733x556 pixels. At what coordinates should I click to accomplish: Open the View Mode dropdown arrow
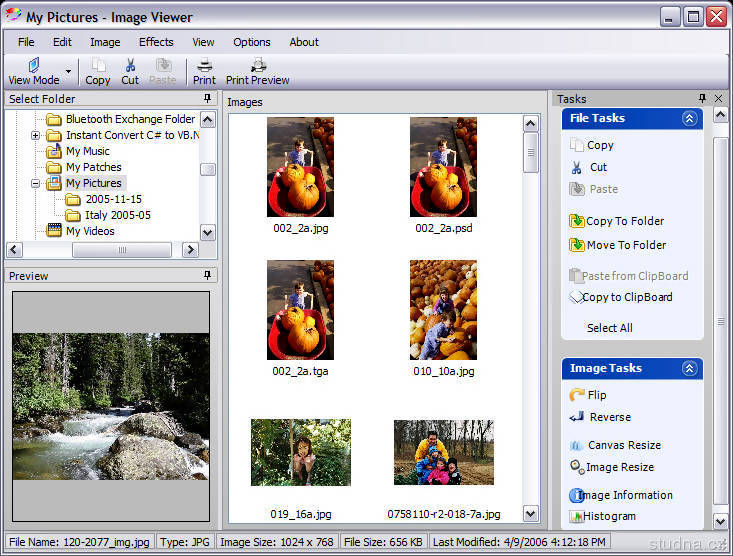[69, 72]
